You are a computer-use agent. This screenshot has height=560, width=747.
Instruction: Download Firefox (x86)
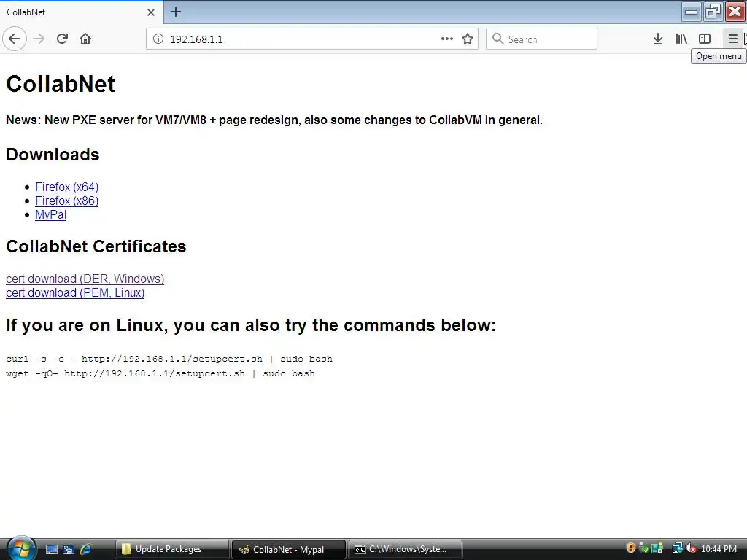[66, 201]
